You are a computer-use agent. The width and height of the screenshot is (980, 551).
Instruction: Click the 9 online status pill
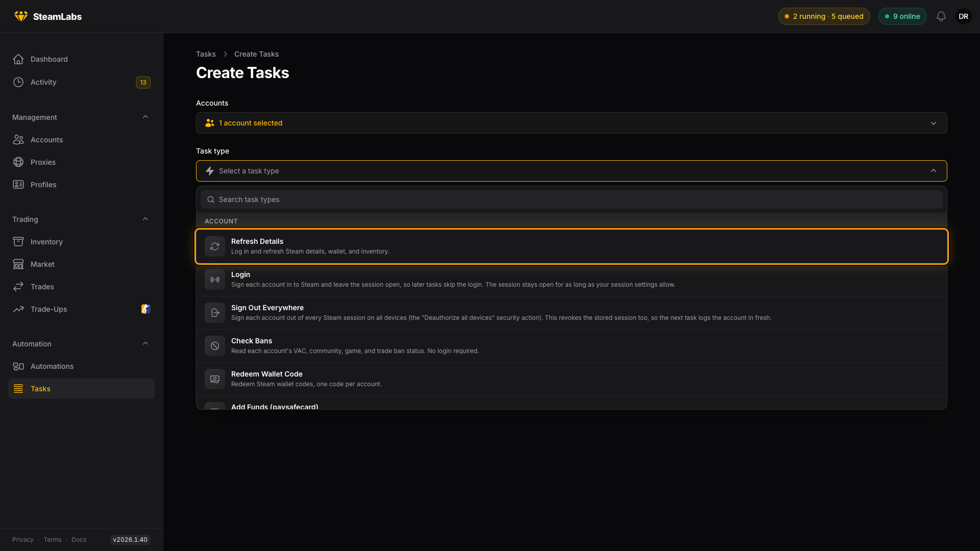pyautogui.click(x=902, y=16)
